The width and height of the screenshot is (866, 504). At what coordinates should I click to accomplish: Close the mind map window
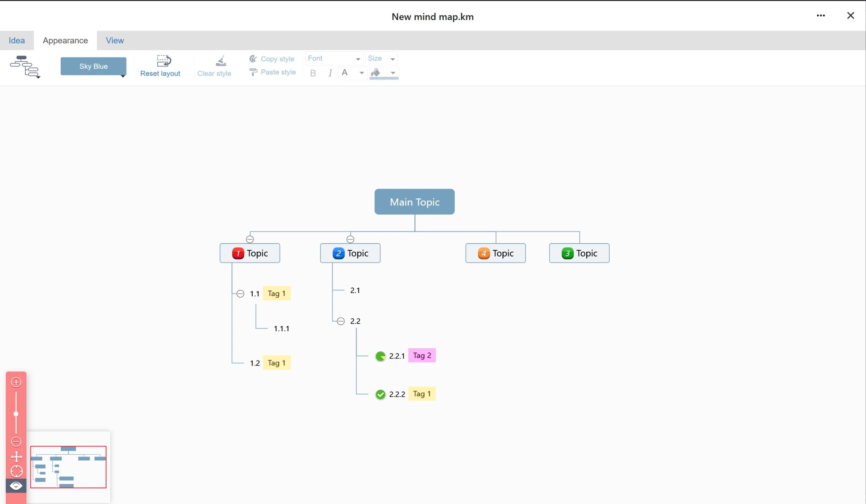coord(850,16)
